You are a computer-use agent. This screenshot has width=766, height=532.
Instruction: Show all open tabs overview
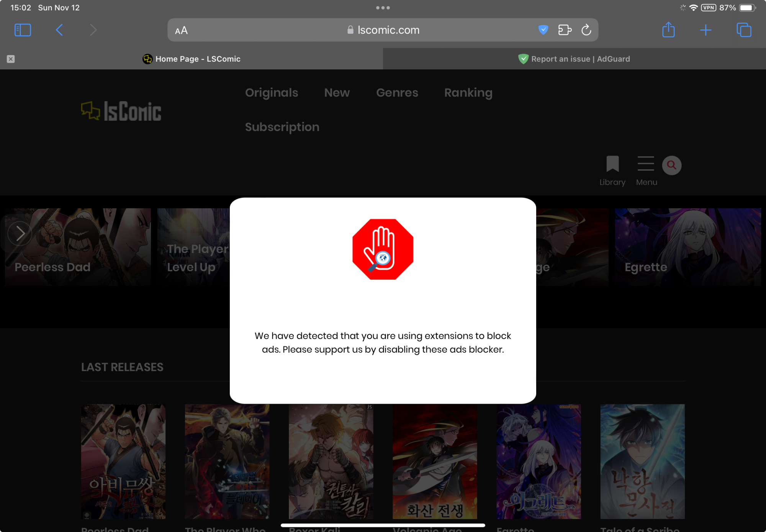coord(743,30)
